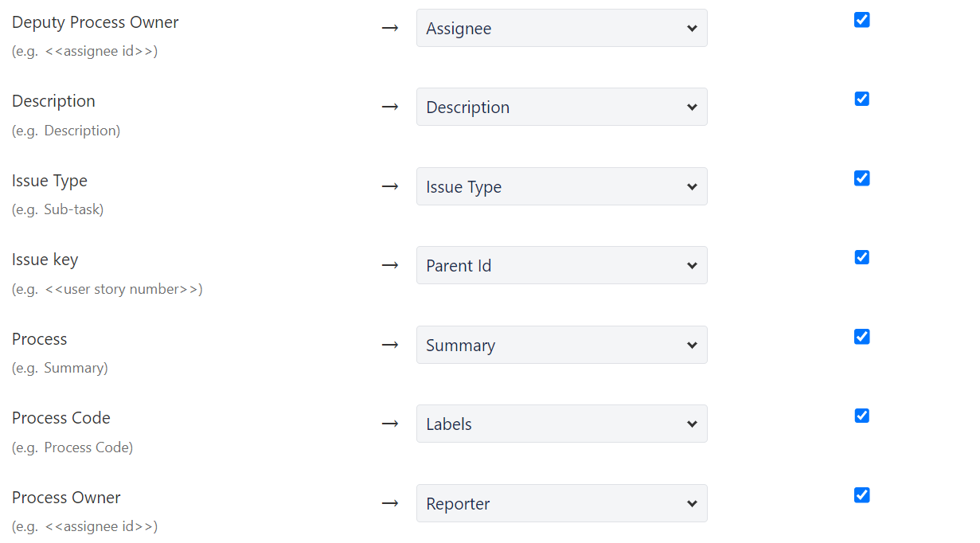Open the Description mapping dropdown

[x=561, y=107]
